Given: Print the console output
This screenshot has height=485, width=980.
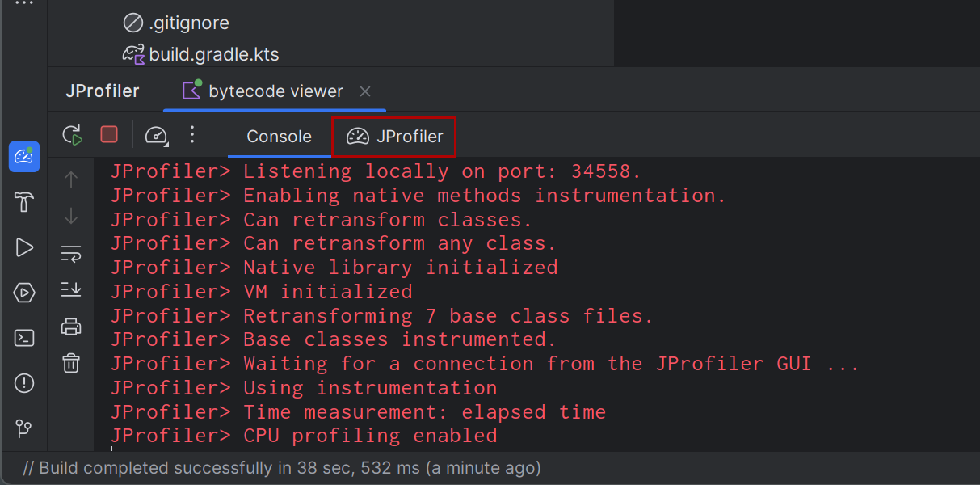Looking at the screenshot, I should click(x=71, y=327).
